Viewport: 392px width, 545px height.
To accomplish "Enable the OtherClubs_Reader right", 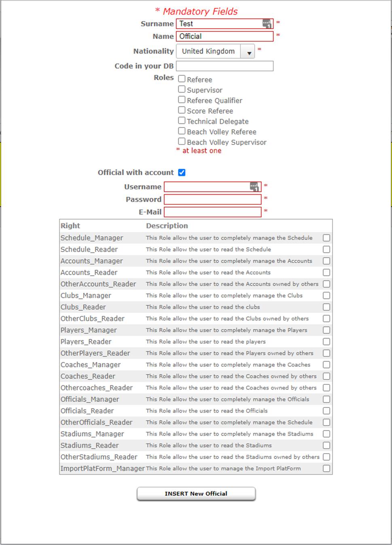I will point(327,318).
